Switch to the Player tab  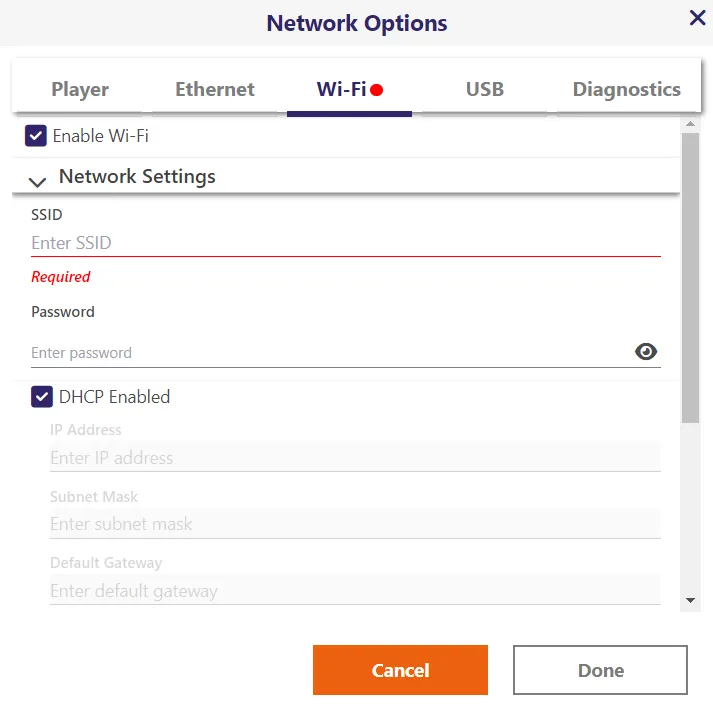pos(80,89)
